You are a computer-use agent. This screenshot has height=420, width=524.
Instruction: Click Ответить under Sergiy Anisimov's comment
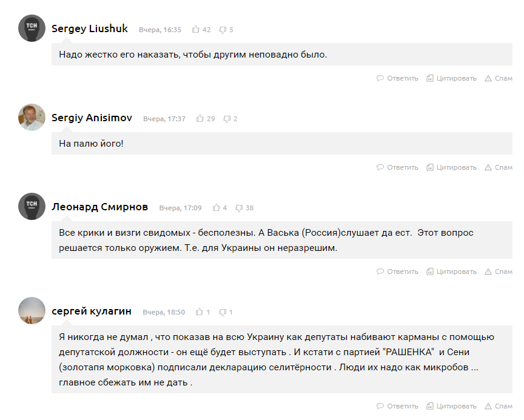[397, 167]
